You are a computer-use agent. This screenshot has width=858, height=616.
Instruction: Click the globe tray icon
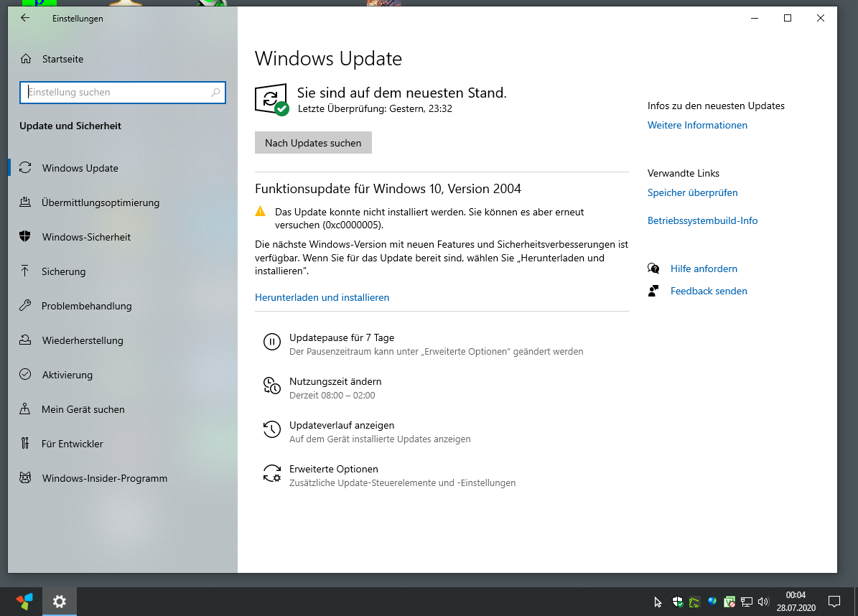pyautogui.click(x=712, y=602)
